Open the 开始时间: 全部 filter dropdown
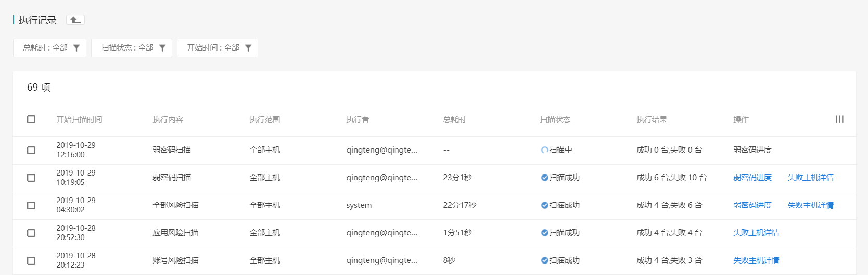The width and height of the screenshot is (868, 275). click(217, 48)
